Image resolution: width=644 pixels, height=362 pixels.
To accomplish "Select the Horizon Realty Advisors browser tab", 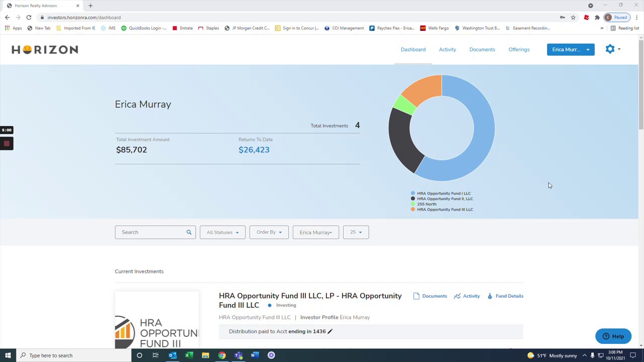I will (42, 6).
